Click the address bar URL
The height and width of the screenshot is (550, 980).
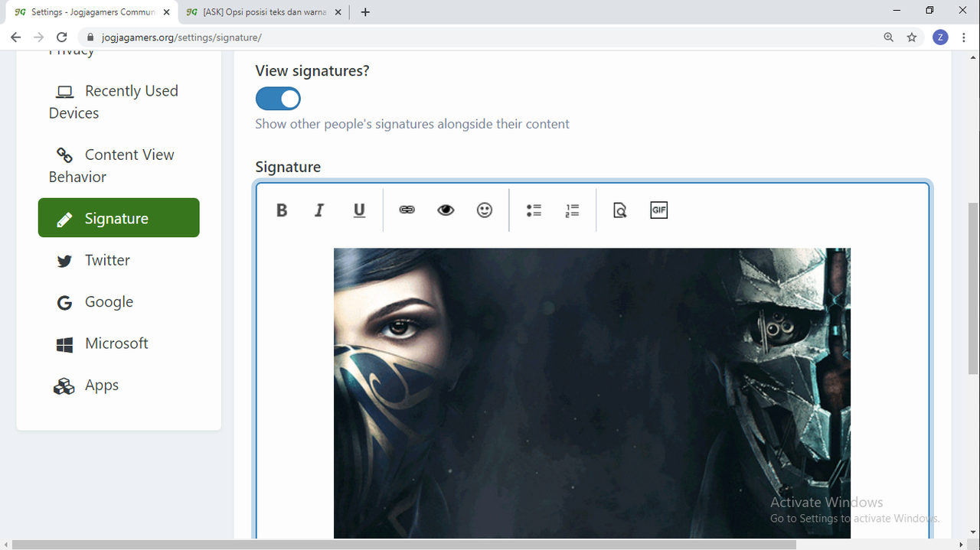pos(181,37)
